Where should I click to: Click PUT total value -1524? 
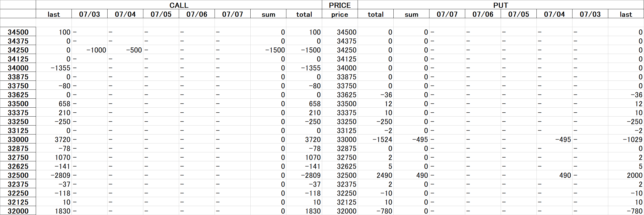tap(376, 139)
